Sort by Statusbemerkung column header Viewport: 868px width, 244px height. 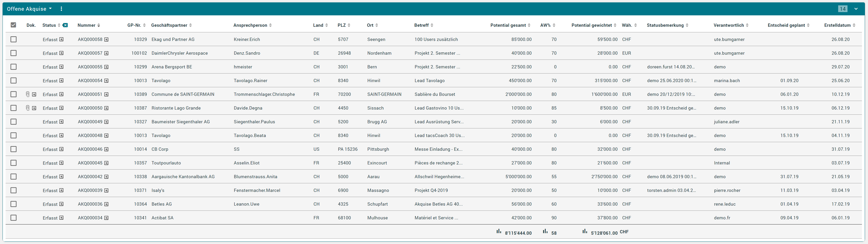tap(668, 25)
